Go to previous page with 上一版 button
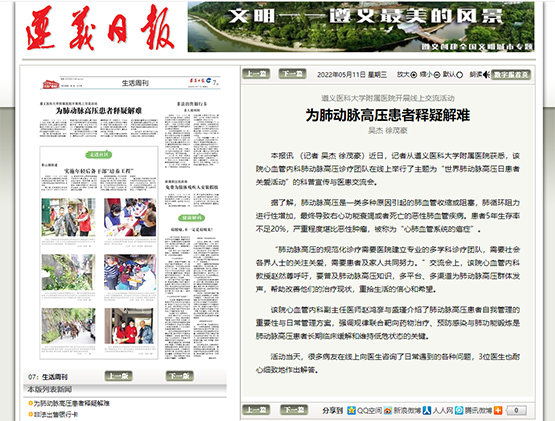The image size is (555, 421). (x=119, y=376)
